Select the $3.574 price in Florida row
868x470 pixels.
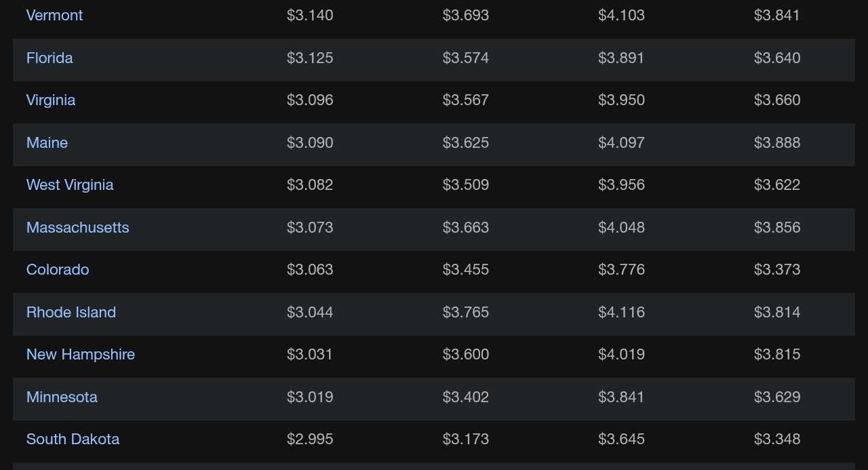click(x=466, y=58)
